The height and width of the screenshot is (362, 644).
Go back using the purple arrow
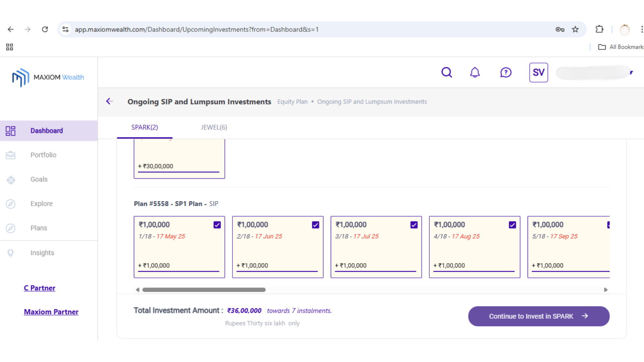pyautogui.click(x=109, y=101)
